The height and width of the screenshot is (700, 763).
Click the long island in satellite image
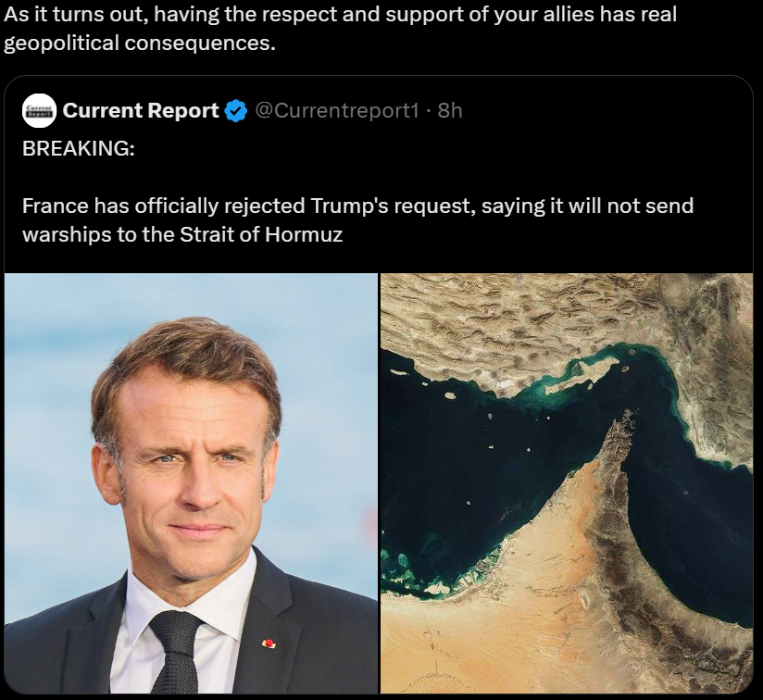tap(579, 379)
